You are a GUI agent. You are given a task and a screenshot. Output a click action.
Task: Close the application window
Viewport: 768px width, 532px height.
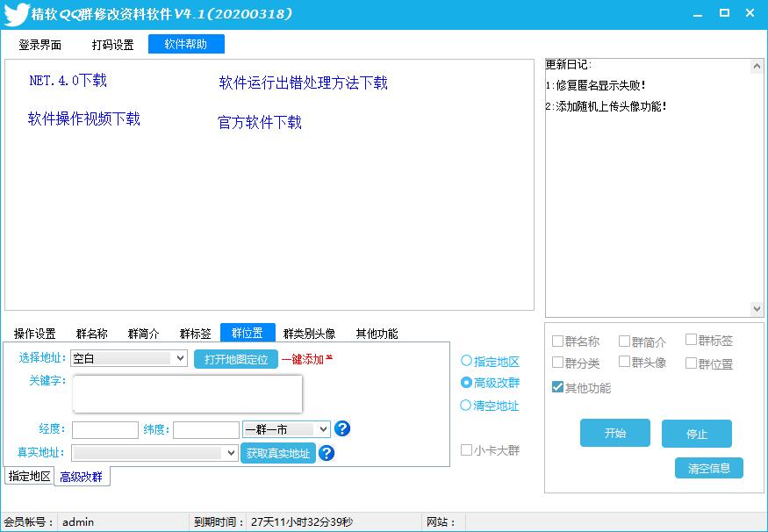[x=750, y=14]
